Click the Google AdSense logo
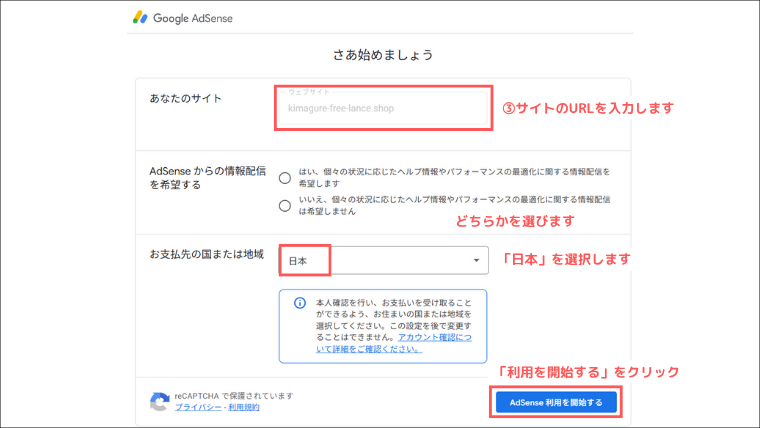Viewport: 760px width, 428px height. pyautogui.click(x=183, y=18)
